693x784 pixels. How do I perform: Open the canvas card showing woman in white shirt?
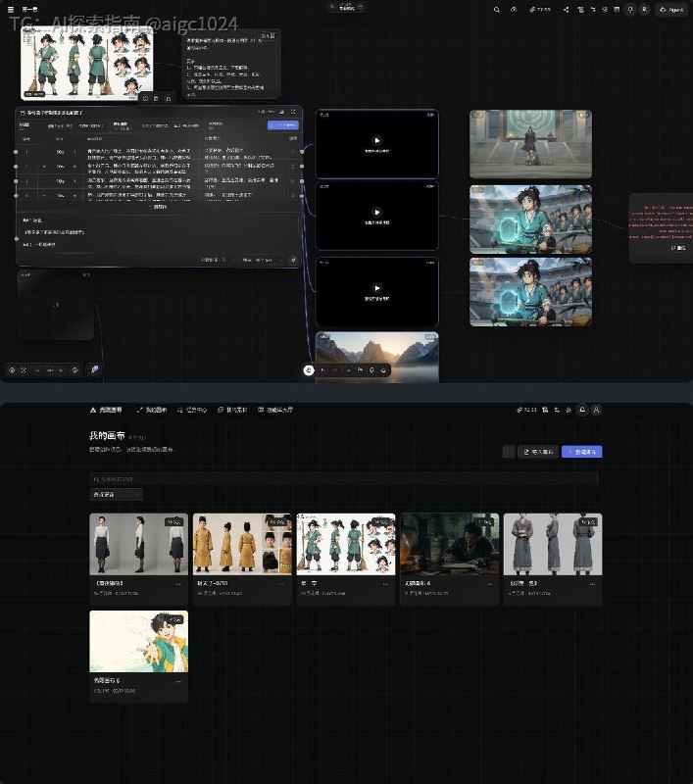[139, 559]
